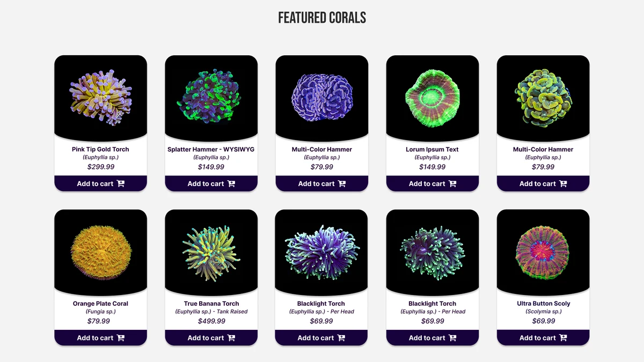View the Orange Plate Coral image
Viewport: 644px width, 362px height.
100,252
